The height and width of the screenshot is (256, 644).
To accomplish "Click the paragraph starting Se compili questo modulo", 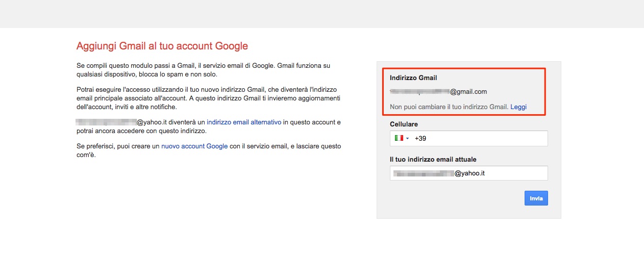I will (203, 70).
